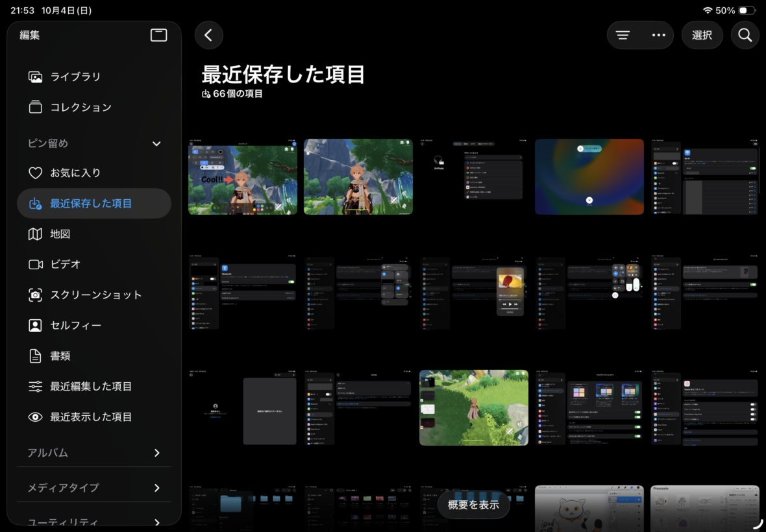This screenshot has height=532, width=766.
Task: Click the heart favorites icon
Action: [x=35, y=173]
